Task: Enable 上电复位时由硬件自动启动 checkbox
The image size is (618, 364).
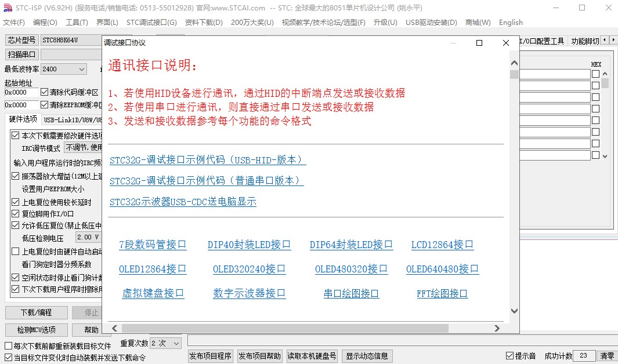Action: click(15, 251)
